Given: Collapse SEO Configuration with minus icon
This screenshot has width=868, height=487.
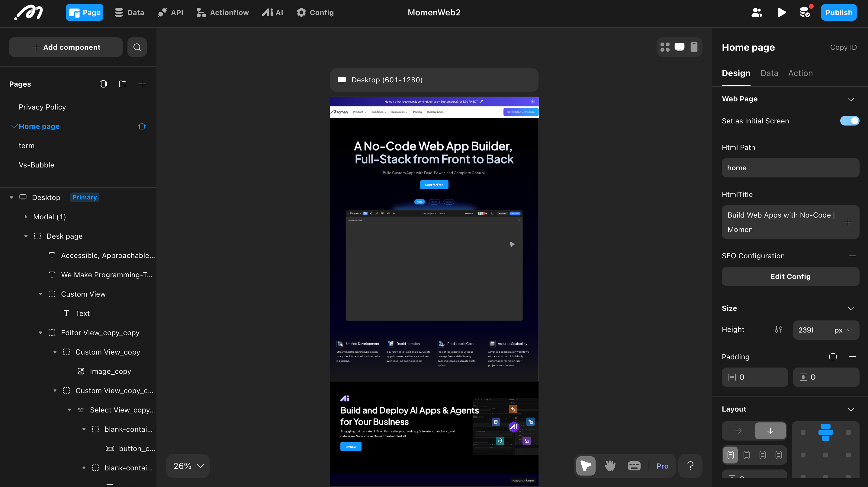Looking at the screenshot, I should [x=852, y=256].
